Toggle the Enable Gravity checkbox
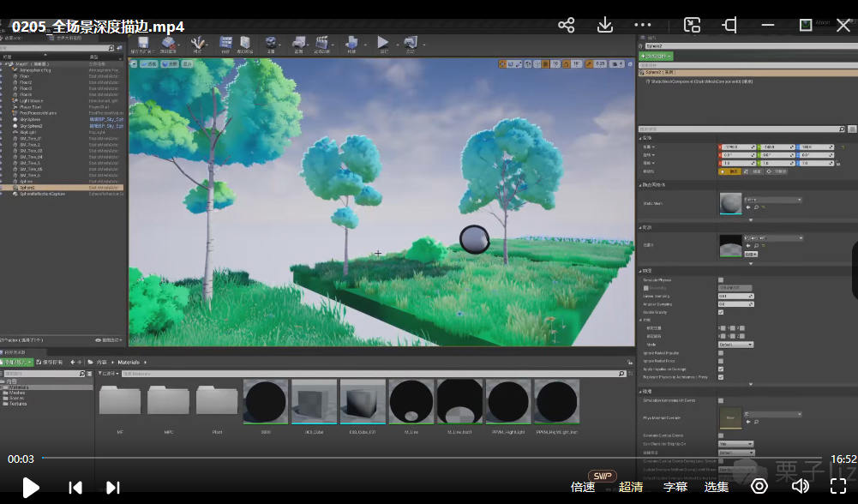 (720, 312)
